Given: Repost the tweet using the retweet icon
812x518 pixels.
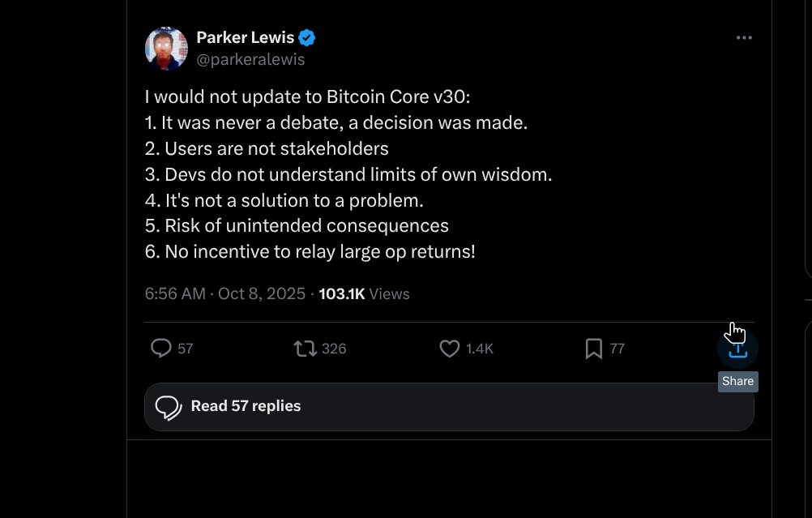Looking at the screenshot, I should [305, 349].
